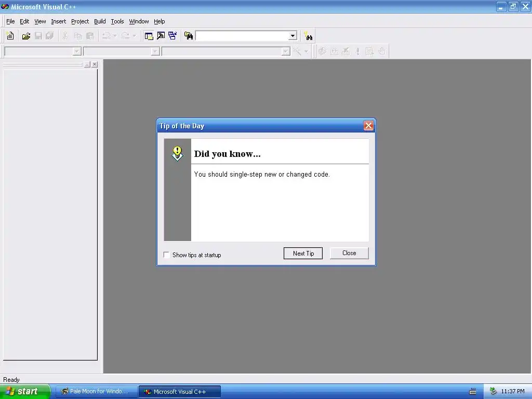The height and width of the screenshot is (399, 532).
Task: Open the Tools menu
Action: (117, 21)
